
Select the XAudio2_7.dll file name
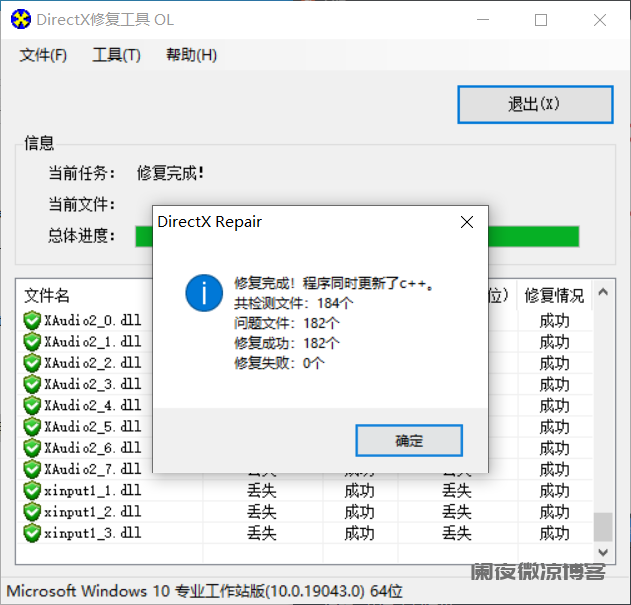point(93,469)
